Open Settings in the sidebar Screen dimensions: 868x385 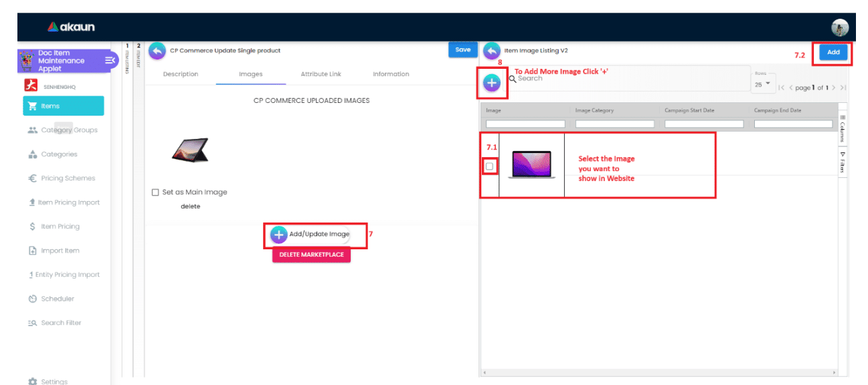64,382
